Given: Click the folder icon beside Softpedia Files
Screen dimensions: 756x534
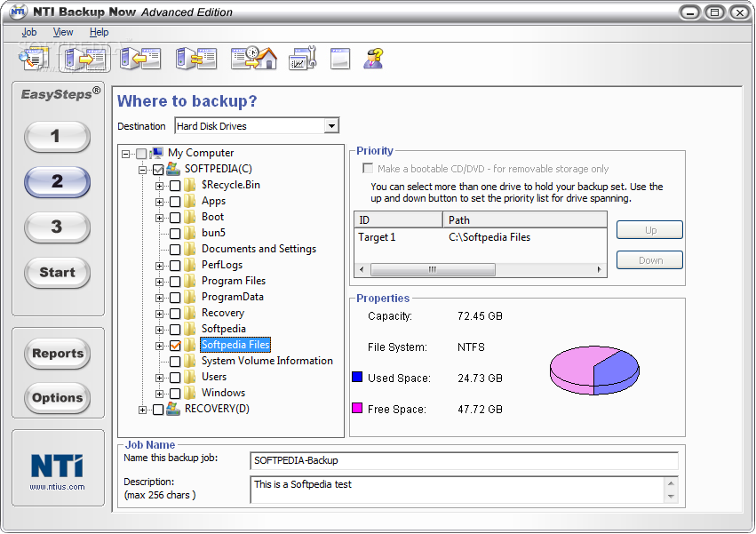Looking at the screenshot, I should pos(190,345).
